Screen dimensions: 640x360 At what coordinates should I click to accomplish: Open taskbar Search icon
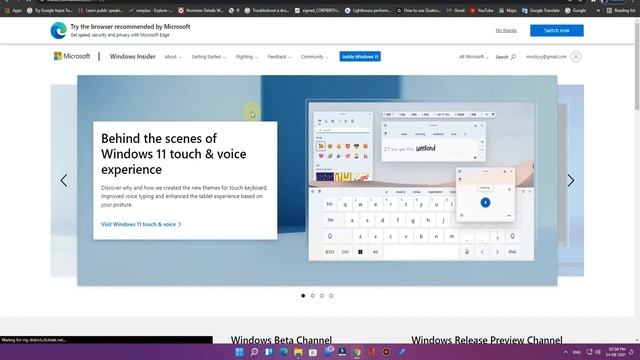coord(254,352)
